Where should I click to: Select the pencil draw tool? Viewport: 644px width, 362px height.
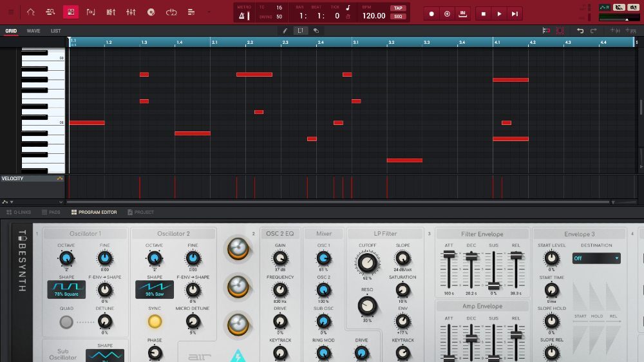pos(285,30)
